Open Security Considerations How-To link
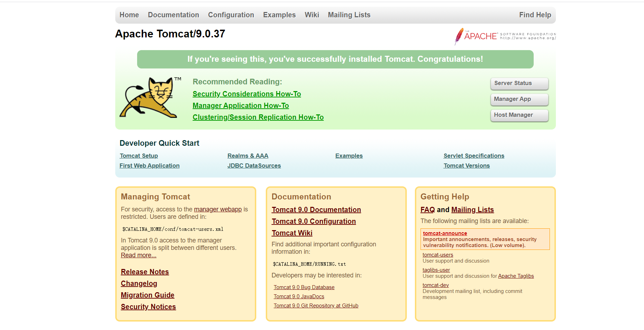The image size is (644, 330). point(247,94)
